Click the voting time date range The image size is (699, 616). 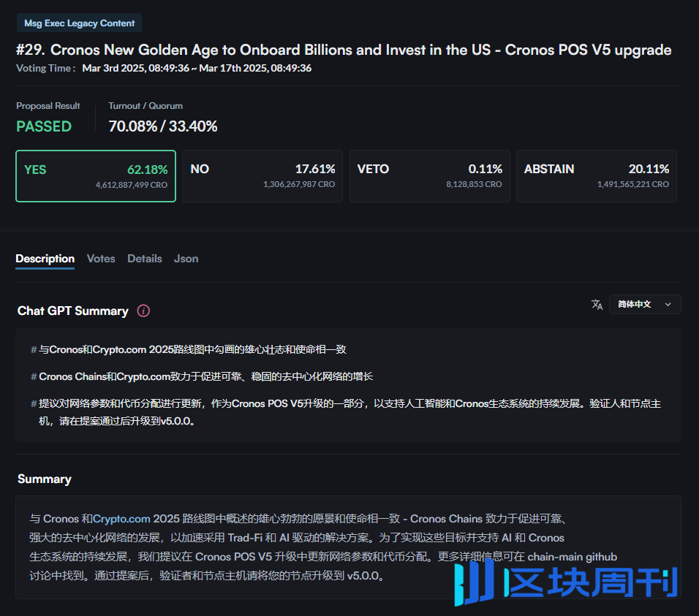point(197,68)
